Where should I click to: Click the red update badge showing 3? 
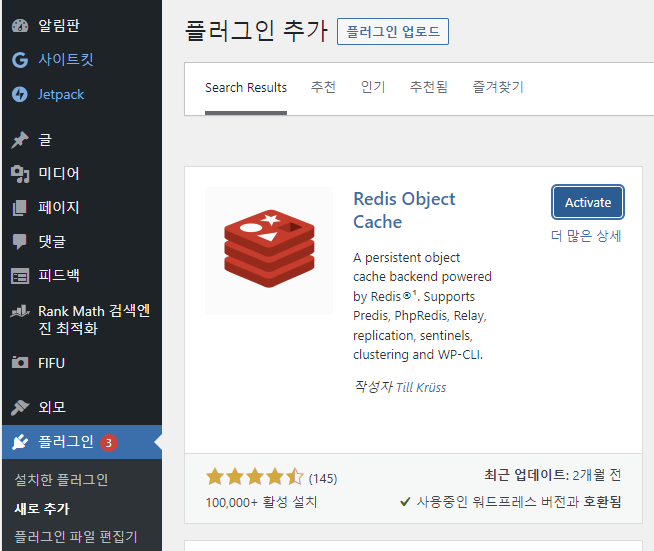coord(108,443)
